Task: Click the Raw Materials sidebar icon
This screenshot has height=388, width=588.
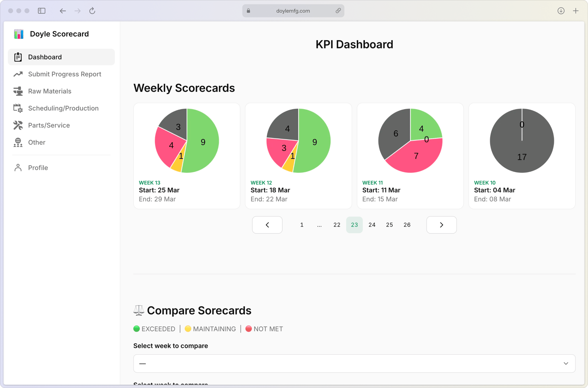Action: 18,91
